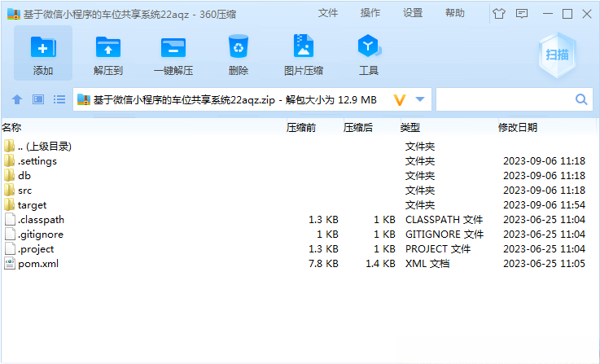
Task: Click date 2023-06-25 11:05 of pom.xml
Action: [x=544, y=264]
